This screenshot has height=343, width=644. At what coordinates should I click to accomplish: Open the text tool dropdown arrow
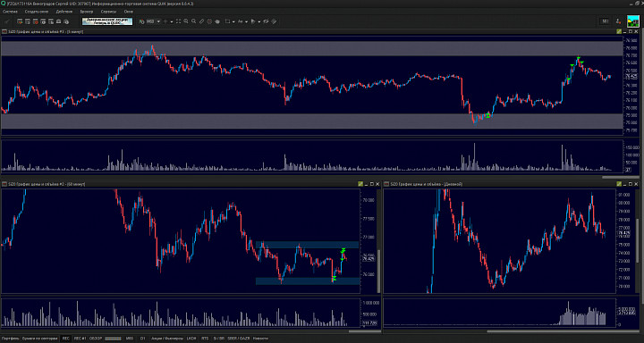coord(246,21)
